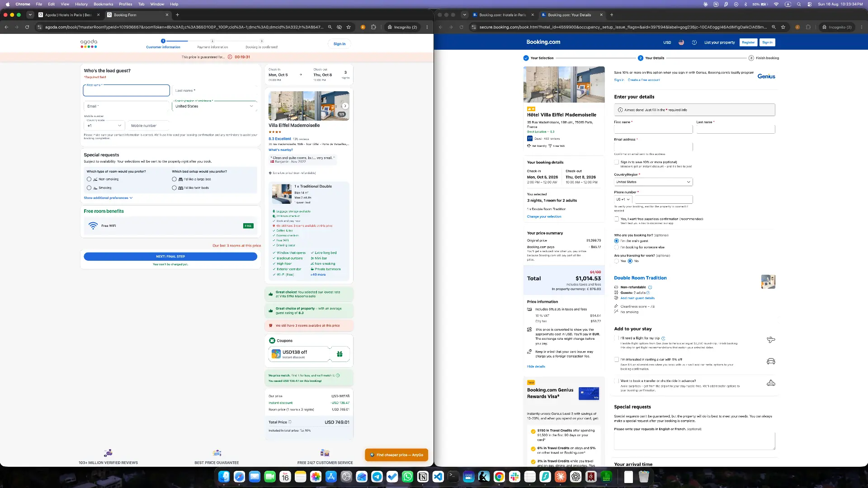This screenshot has height=488, width=868.
Task: Switch to "Booking.com: Hotels in Paris" tab
Action: pyautogui.click(x=503, y=15)
